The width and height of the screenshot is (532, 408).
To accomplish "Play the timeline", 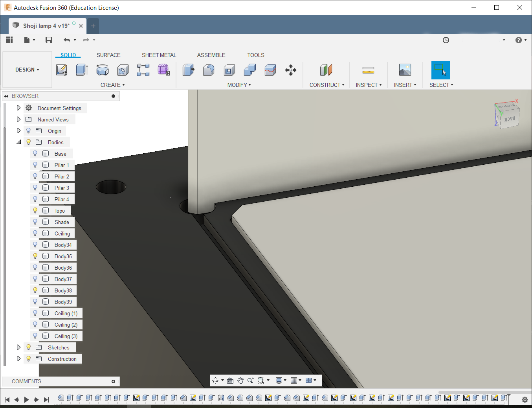I will [x=26, y=400].
